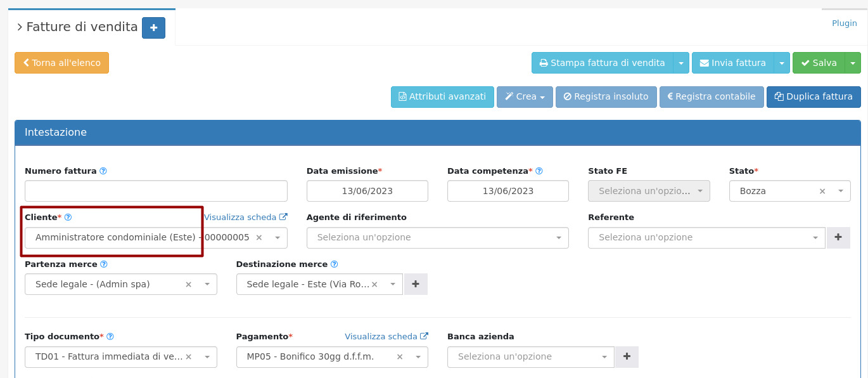Screen dimensions: 868x378
Task: Click the help icon next to Numero fattura
Action: click(x=103, y=171)
